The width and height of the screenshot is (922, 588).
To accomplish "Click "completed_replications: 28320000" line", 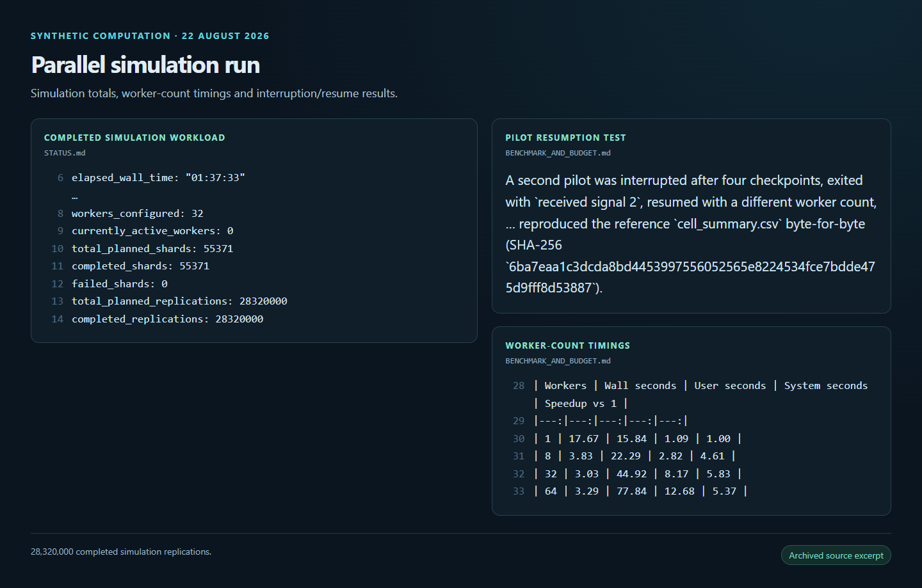I will coord(167,319).
